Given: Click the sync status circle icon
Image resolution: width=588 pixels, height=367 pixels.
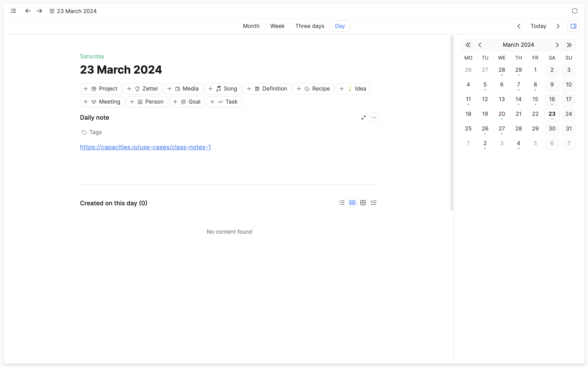Looking at the screenshot, I should 574,11.
